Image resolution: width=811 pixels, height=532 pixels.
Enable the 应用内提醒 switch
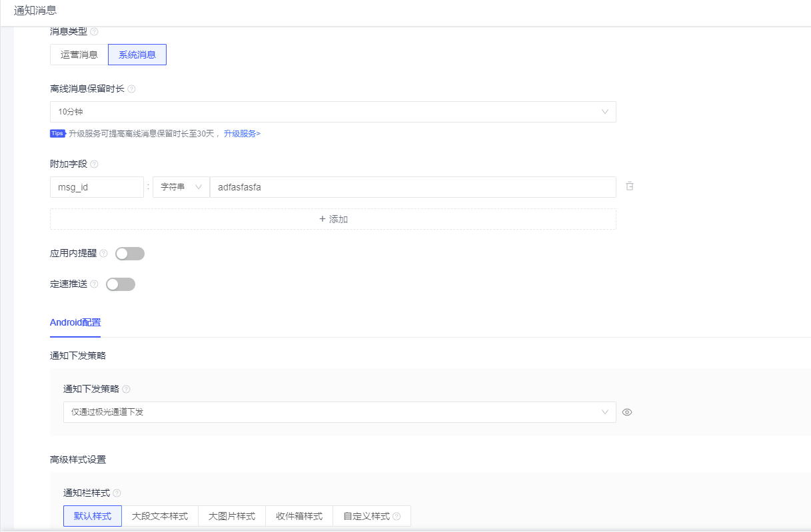(x=130, y=254)
